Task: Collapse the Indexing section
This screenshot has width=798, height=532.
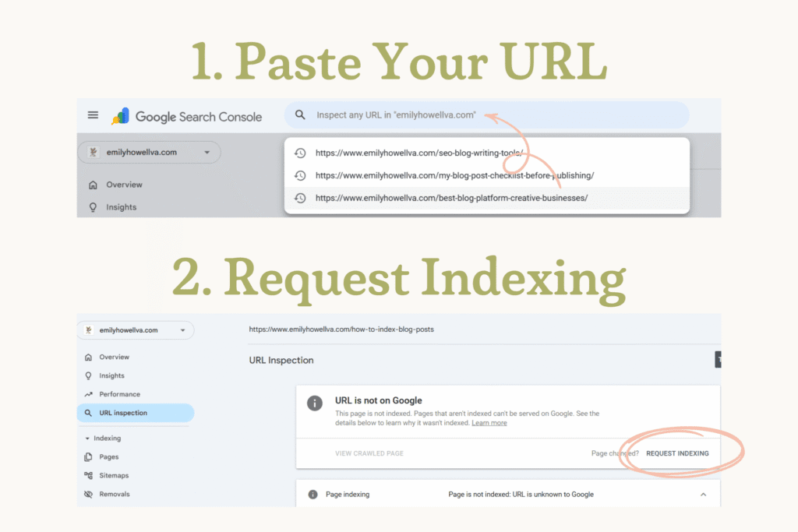Action: (104, 438)
